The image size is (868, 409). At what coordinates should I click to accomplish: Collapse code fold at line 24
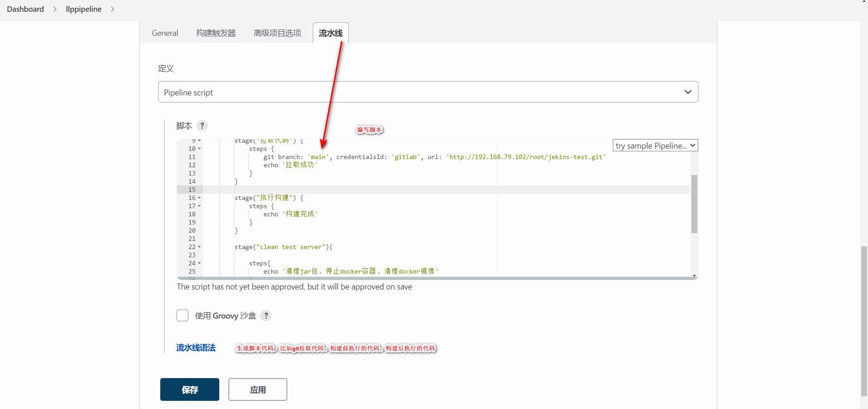coord(199,263)
